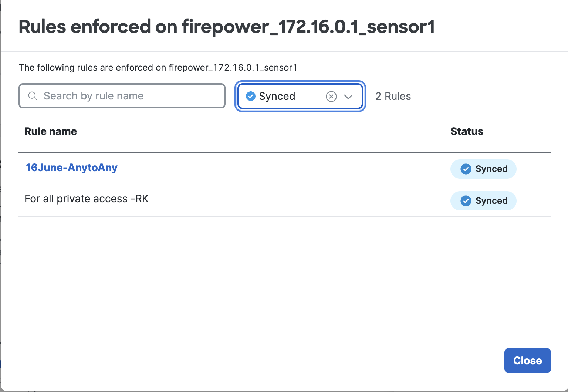Click the Synced label inside filter dropdown
Viewport: 568px width, 392px height.
(277, 97)
